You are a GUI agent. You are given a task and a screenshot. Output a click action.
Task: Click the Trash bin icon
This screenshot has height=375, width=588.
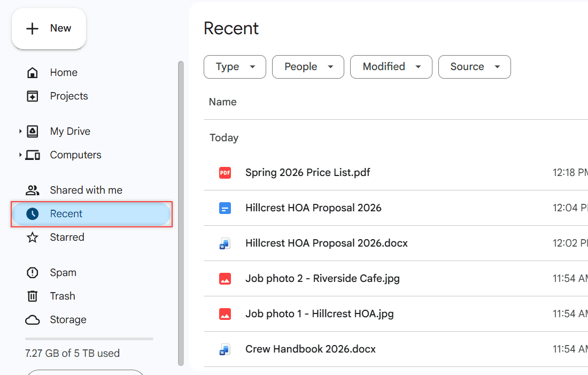[33, 296]
